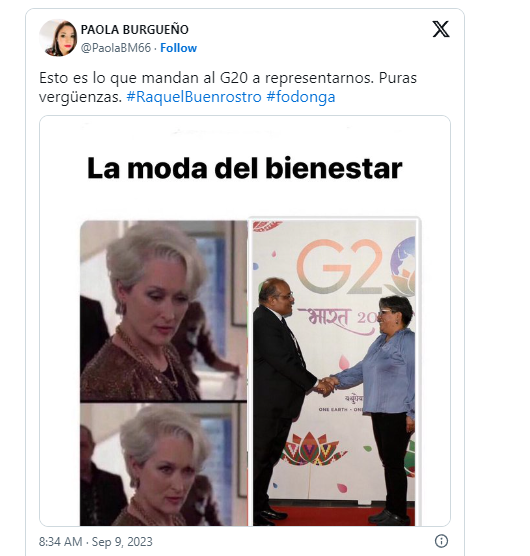This screenshot has width=530, height=556.
Task: Click the 'La moda del bienestar' headline
Action: coord(245,168)
